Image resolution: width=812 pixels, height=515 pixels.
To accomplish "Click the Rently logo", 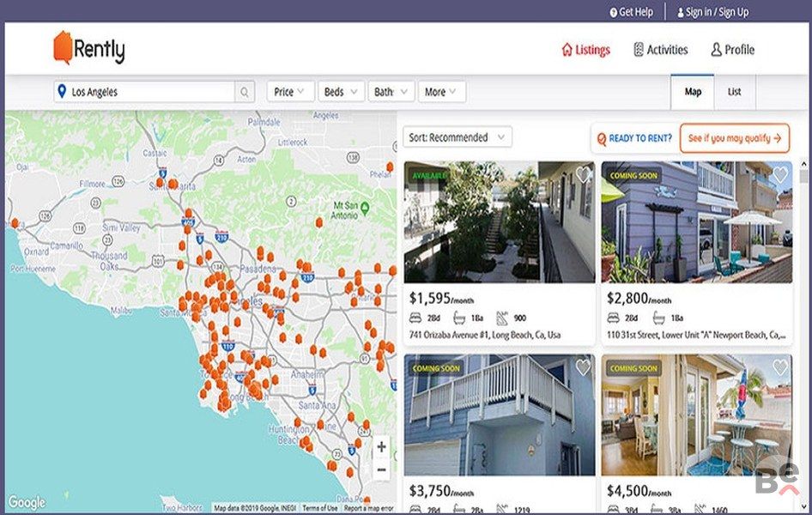I will 89,49.
